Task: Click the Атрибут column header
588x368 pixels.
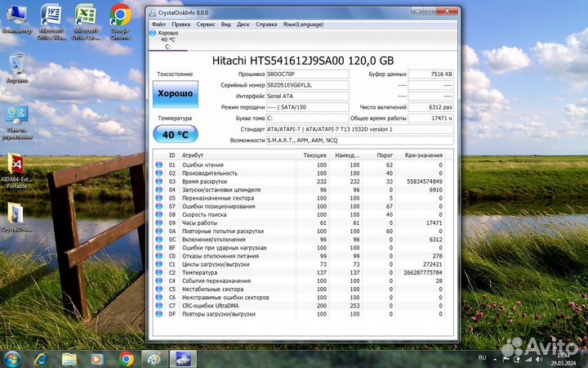Action: tap(238, 155)
